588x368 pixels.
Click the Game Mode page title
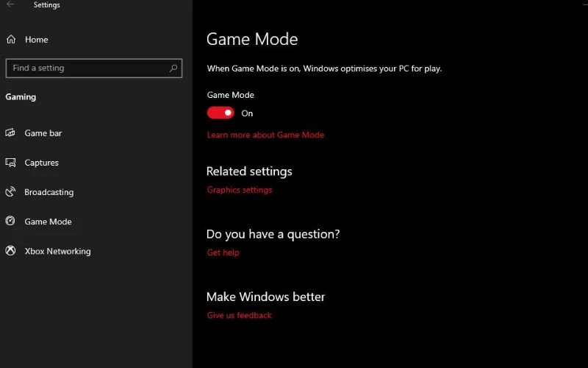252,39
